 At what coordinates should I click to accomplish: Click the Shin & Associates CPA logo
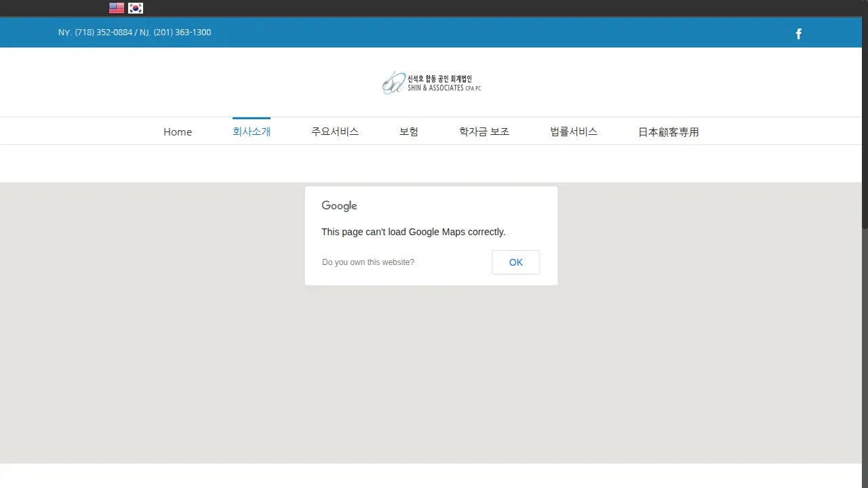tap(431, 83)
